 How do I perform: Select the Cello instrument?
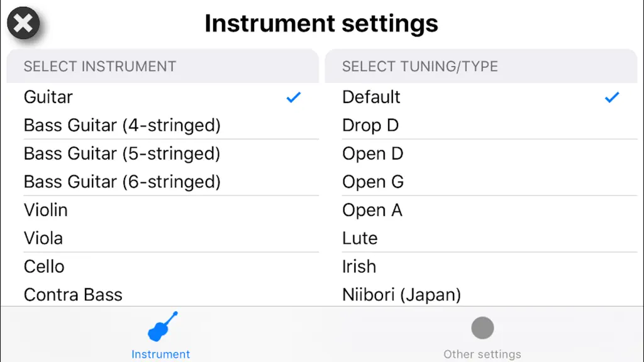click(163, 266)
